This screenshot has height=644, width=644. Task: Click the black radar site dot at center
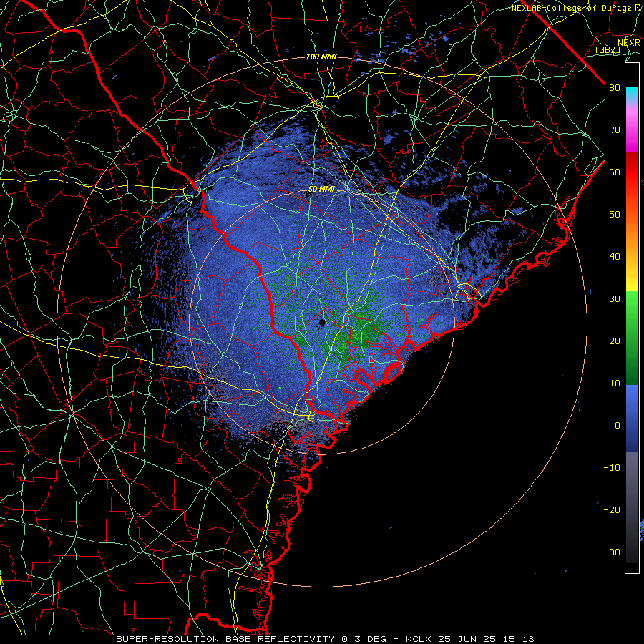coord(323,323)
